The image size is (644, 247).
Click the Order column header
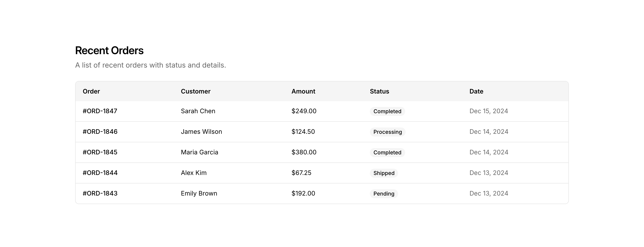(91, 91)
